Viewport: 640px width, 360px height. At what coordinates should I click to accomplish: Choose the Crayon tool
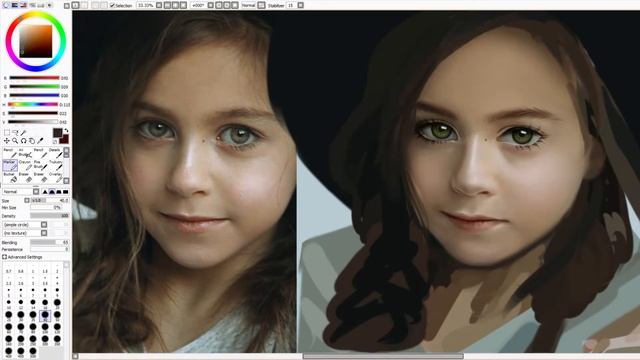pyautogui.click(x=25, y=165)
